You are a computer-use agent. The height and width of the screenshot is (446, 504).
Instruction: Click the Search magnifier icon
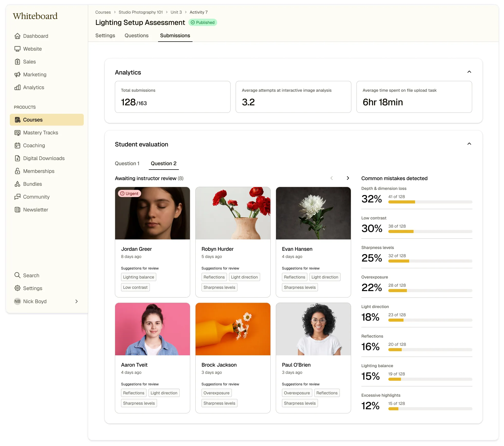pos(17,275)
